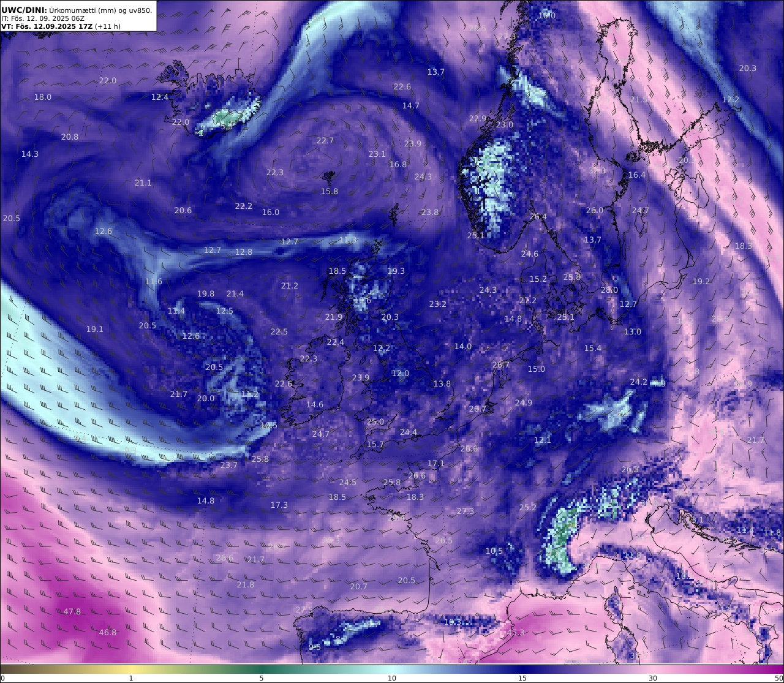Click the 22.2 map value
Viewport: 784px width, 683px height.
(244, 206)
